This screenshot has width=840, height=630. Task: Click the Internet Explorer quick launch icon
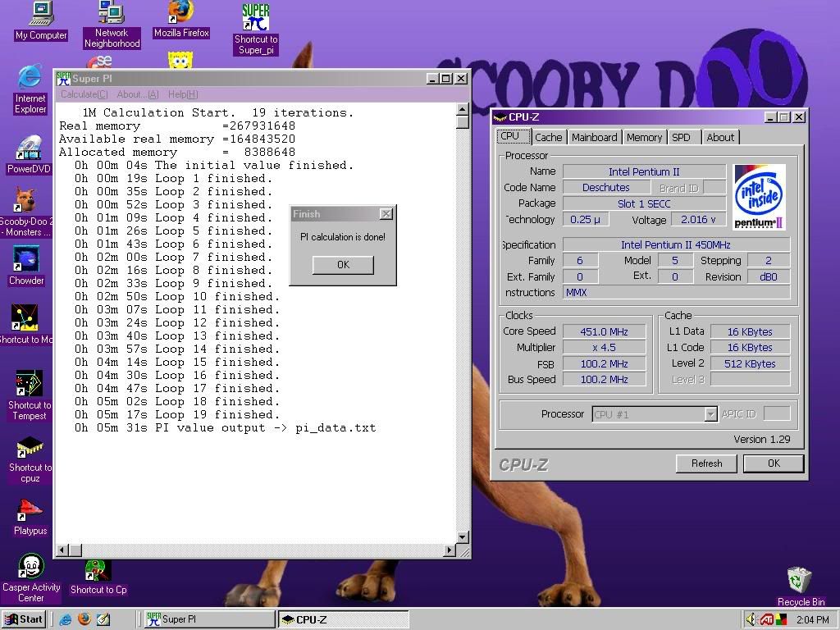(x=66, y=619)
